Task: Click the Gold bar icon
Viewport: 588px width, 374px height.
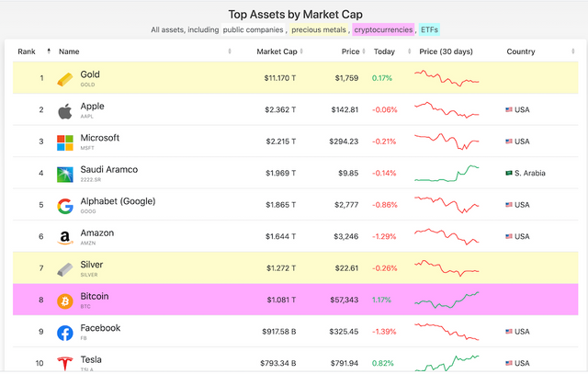Action: (65, 79)
